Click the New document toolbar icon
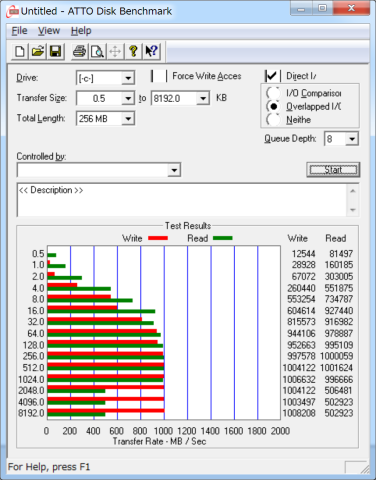 pos(20,51)
